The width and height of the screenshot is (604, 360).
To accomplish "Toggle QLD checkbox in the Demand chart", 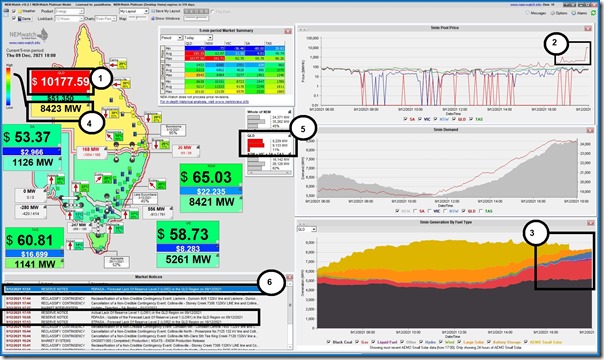I will coord(464,211).
